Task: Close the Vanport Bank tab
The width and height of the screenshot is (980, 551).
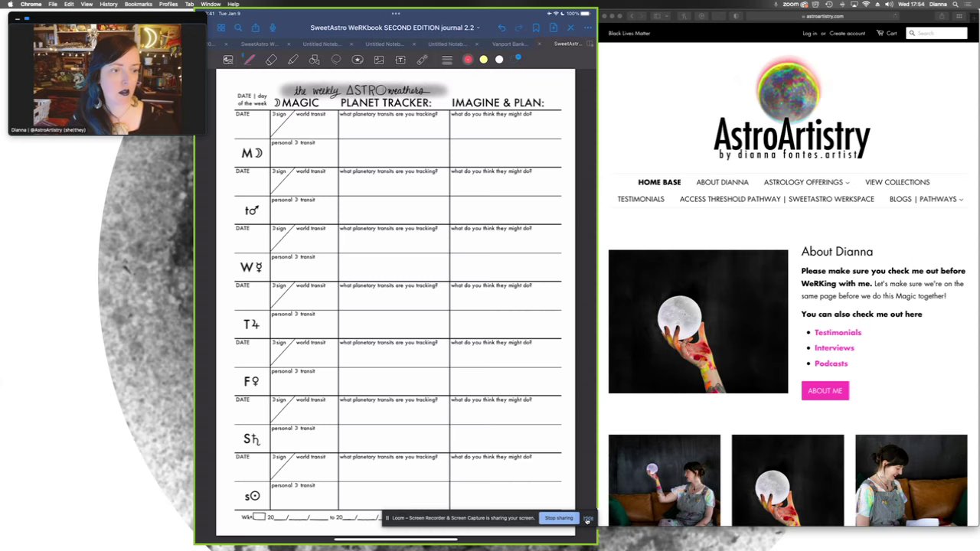Action: click(539, 44)
